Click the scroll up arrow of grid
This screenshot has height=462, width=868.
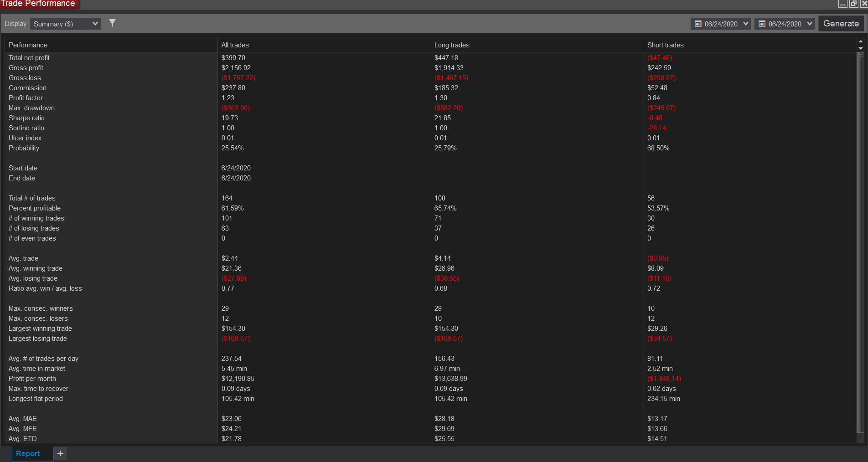click(861, 42)
